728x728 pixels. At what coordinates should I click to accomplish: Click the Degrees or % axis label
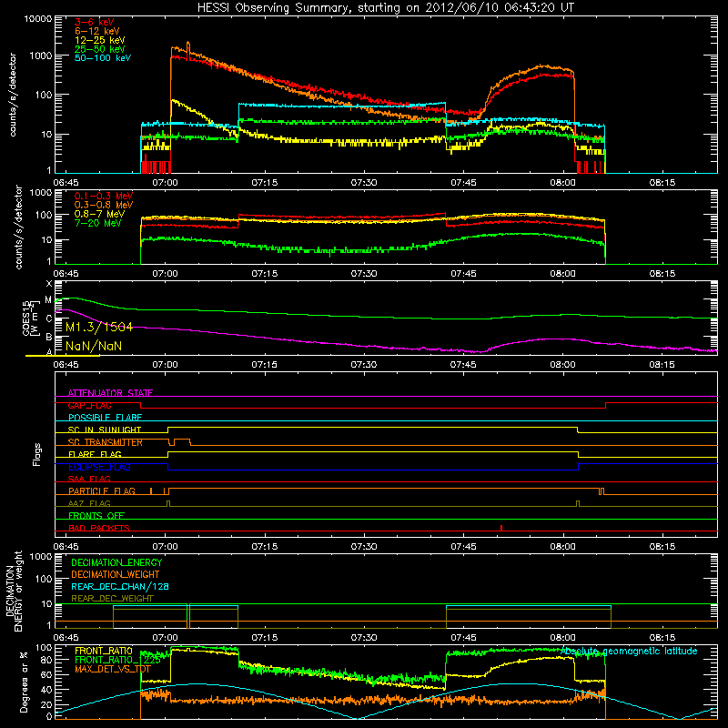click(24, 682)
